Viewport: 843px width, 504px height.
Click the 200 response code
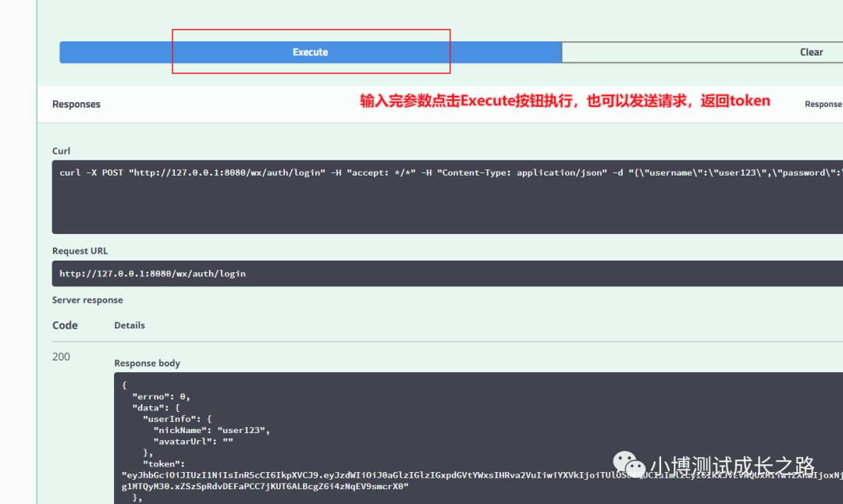tap(62, 357)
